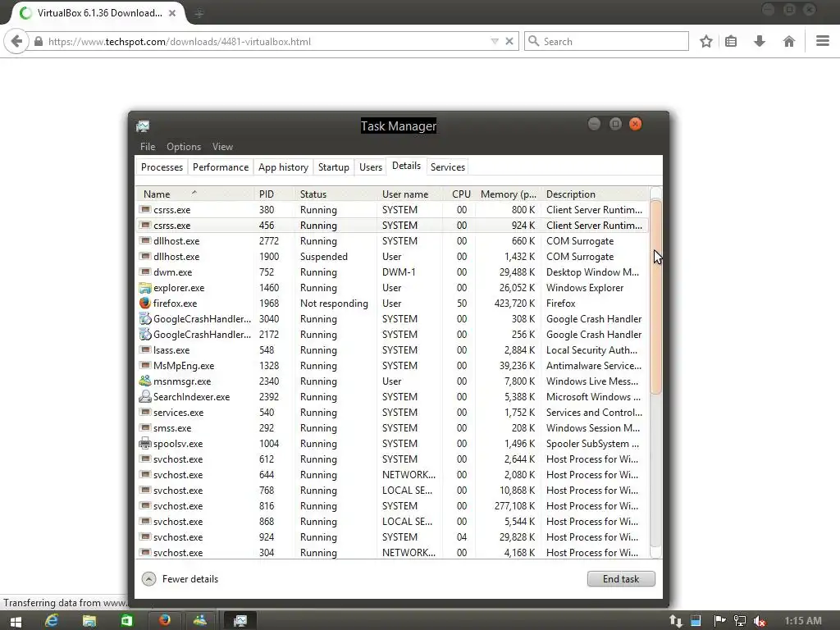This screenshot has width=840, height=630.
Task: Sort by the PID column header
Action: click(x=274, y=194)
